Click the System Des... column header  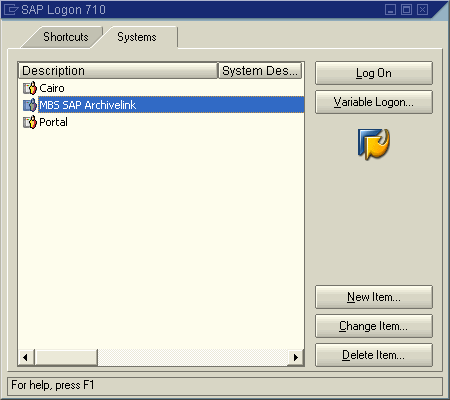pos(260,71)
